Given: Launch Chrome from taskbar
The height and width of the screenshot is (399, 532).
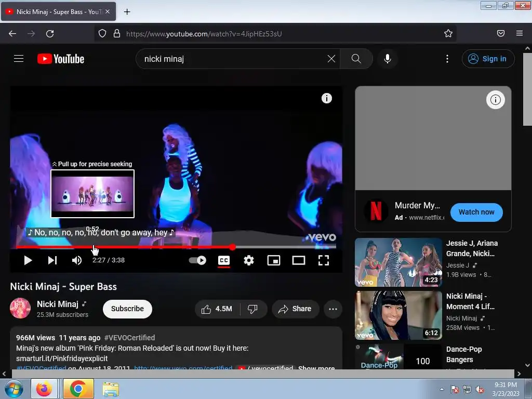Looking at the screenshot, I should coord(78,389).
